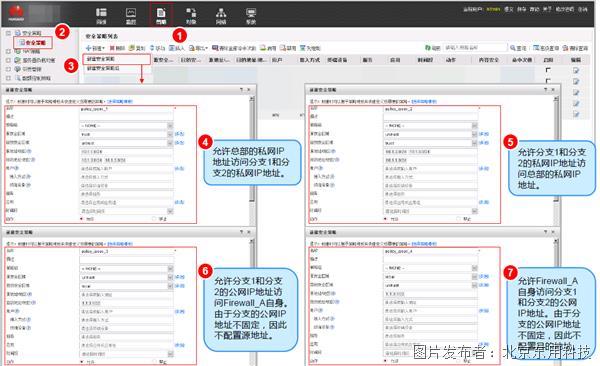Select 安全策略 child item in left tree
The width and height of the screenshot is (600, 366).
coord(33,42)
